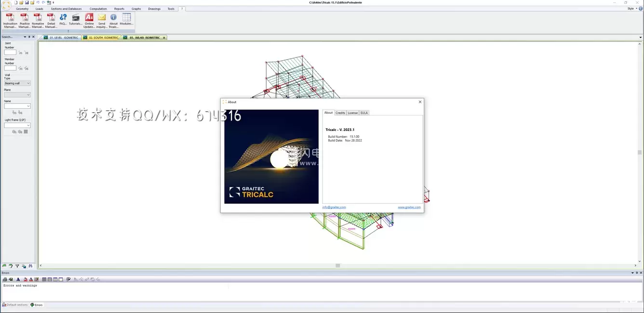This screenshot has width=644, height=313.
Task: Click the blue letter A font icon in Errors toolbar
Action: (x=18, y=279)
